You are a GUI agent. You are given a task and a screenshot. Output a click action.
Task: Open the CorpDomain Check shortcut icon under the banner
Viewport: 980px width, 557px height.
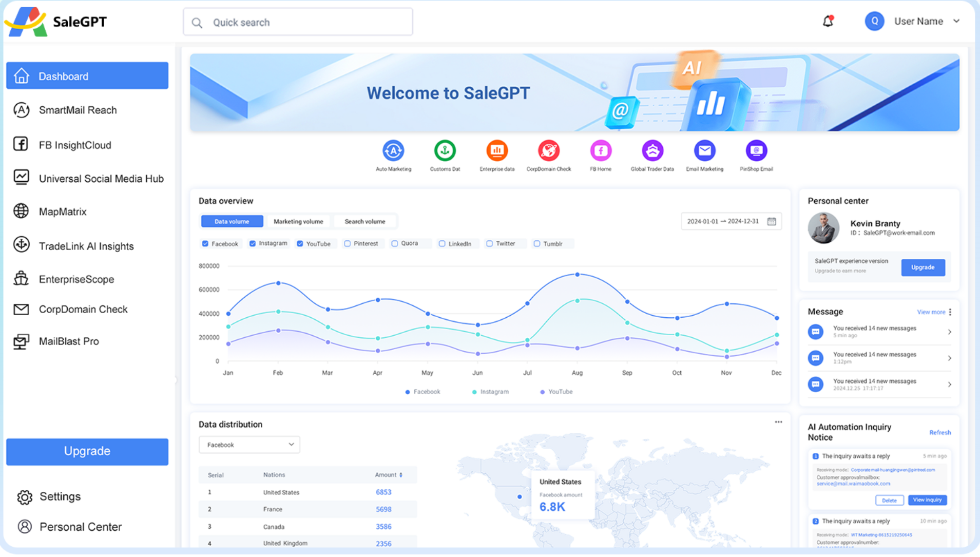(x=549, y=151)
